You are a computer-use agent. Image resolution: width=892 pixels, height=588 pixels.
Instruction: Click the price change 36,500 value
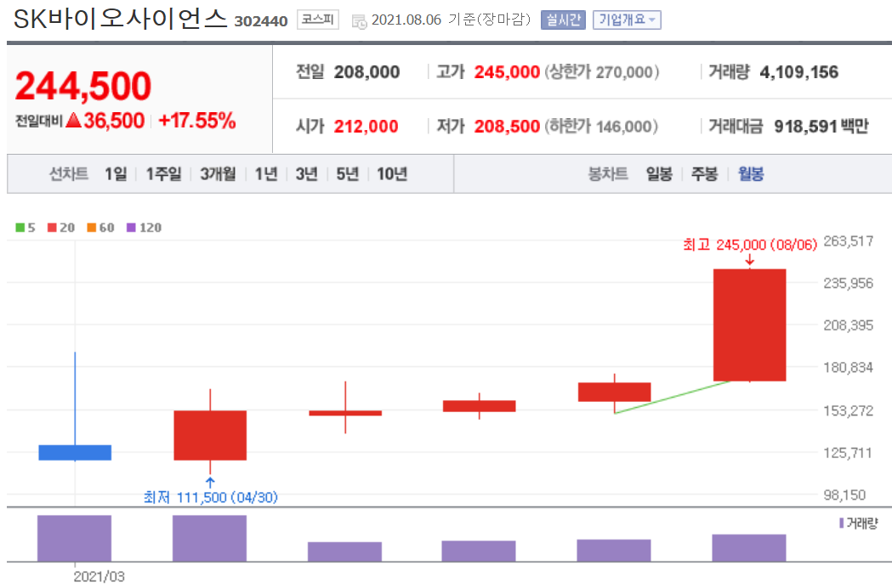click(114, 121)
